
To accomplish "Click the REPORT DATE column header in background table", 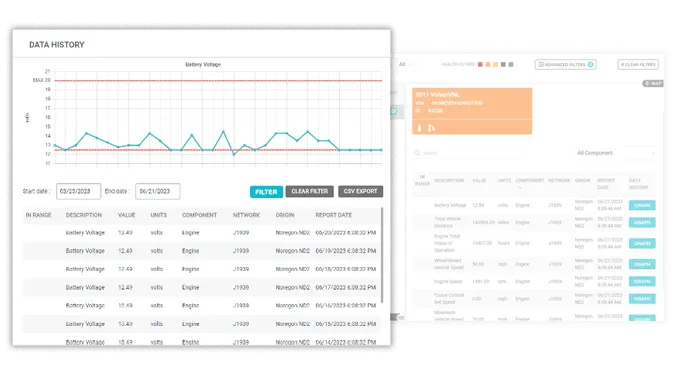I will pos(606,184).
